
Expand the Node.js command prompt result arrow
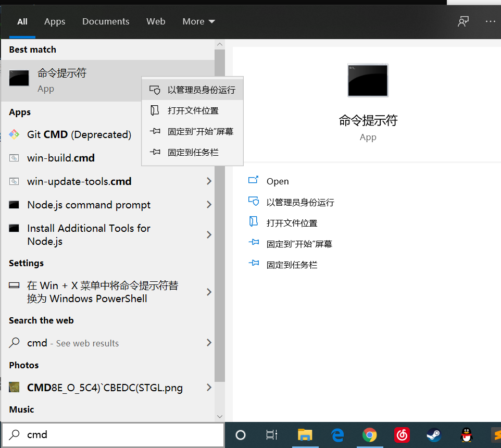pyautogui.click(x=209, y=205)
